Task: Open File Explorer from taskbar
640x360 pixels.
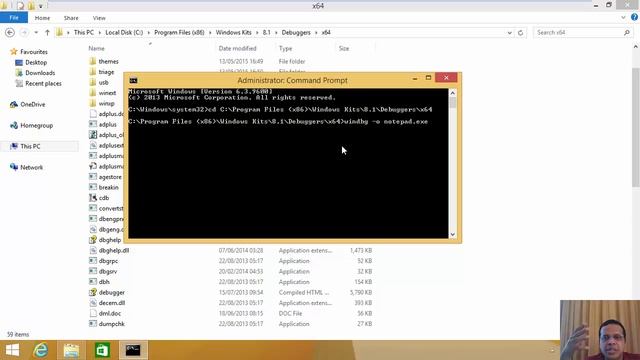Action: point(71,350)
